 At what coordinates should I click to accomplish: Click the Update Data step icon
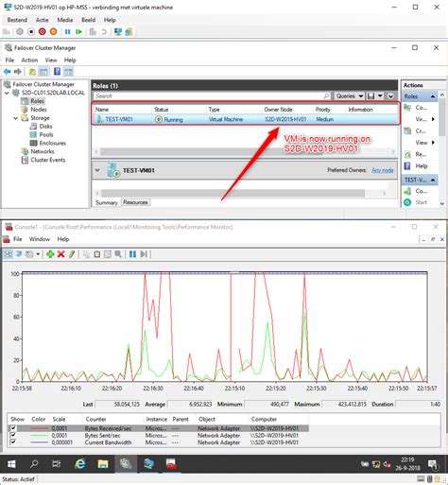144,254
